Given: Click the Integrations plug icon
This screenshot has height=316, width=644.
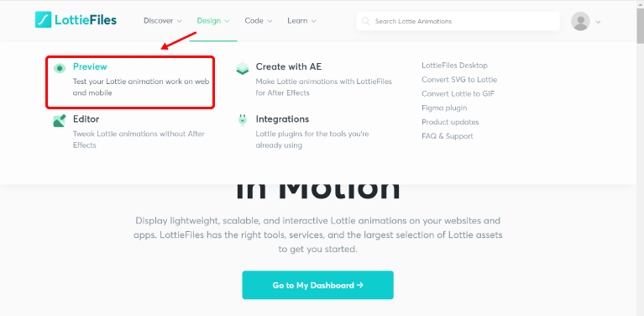Looking at the screenshot, I should (x=243, y=120).
